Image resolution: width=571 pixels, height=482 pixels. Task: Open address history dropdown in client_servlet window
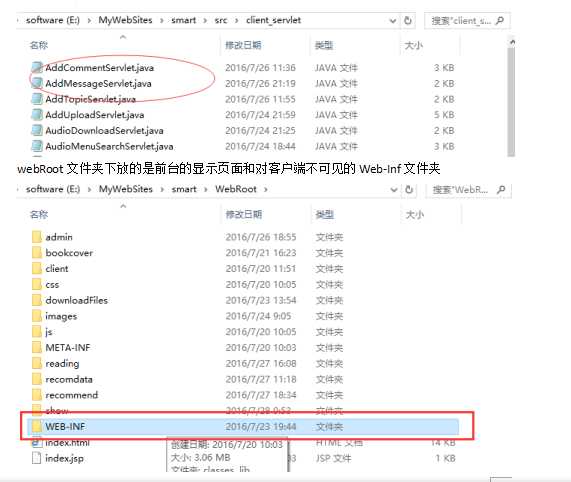(x=393, y=21)
